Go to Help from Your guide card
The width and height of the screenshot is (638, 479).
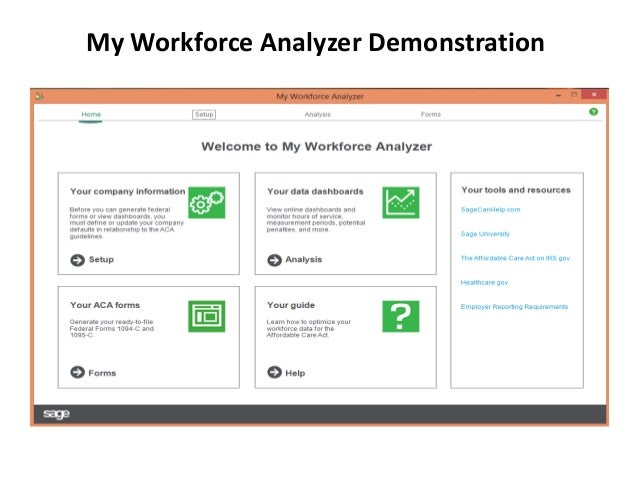tap(295, 373)
